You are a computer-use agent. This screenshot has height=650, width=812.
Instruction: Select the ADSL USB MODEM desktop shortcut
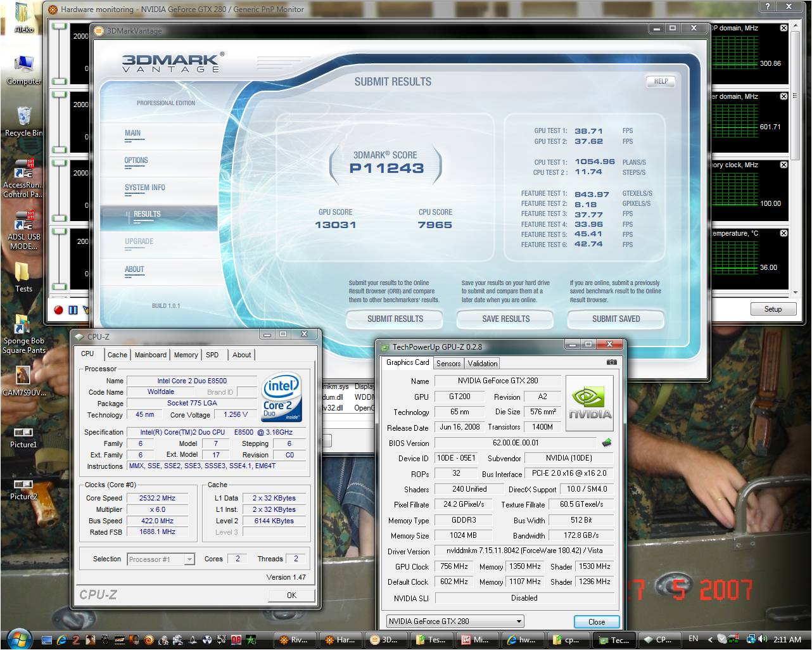23,231
